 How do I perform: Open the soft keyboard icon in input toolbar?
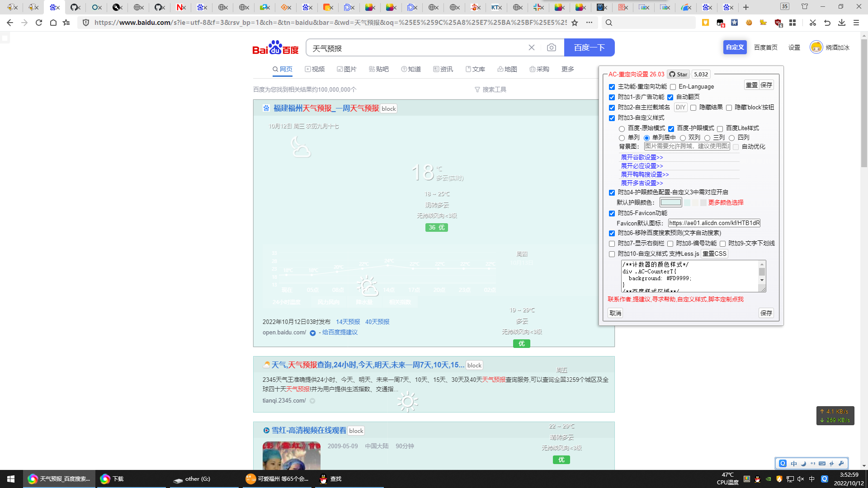click(x=822, y=463)
